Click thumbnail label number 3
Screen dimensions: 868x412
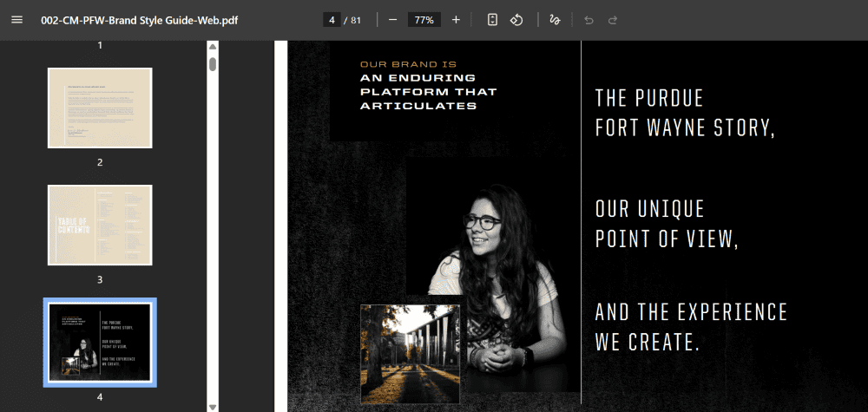point(100,280)
